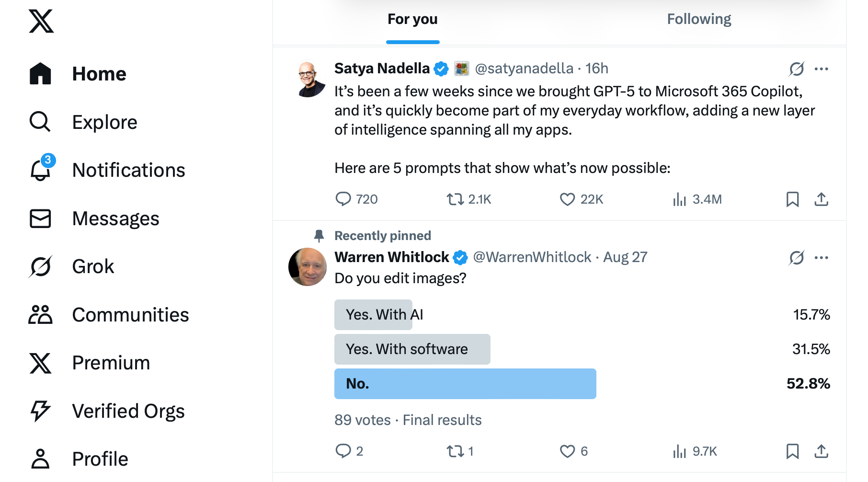Image resolution: width=868 pixels, height=482 pixels.
Task: Click Satya Nadella's avatar thumbnail
Action: [308, 79]
